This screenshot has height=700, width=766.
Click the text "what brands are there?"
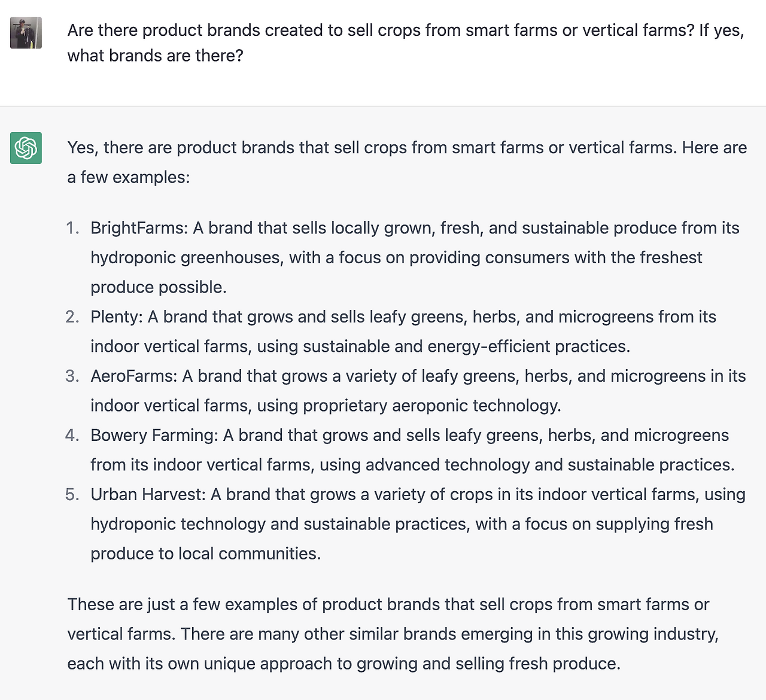pyautogui.click(x=155, y=56)
